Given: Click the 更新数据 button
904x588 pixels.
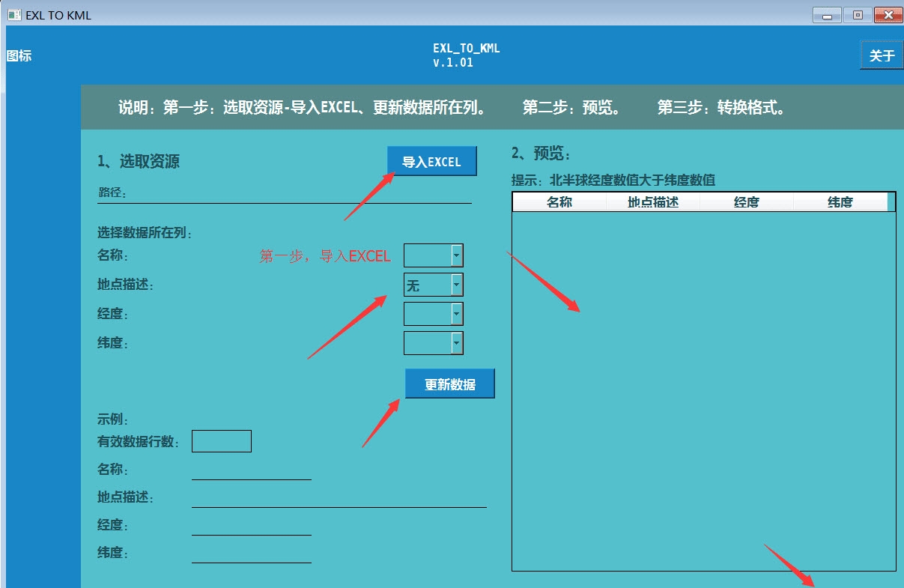Looking at the screenshot, I should pos(449,384).
